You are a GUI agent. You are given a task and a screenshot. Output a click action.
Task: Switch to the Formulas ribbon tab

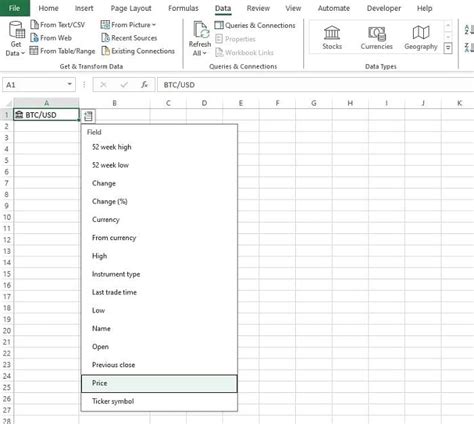(x=183, y=8)
